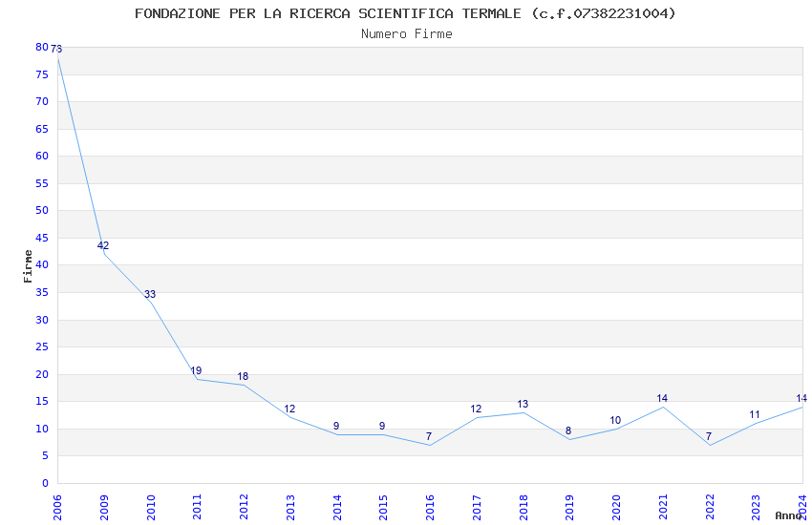Click the 'Anno' x-axis label
This screenshot has height=525, width=812.
pos(788,515)
